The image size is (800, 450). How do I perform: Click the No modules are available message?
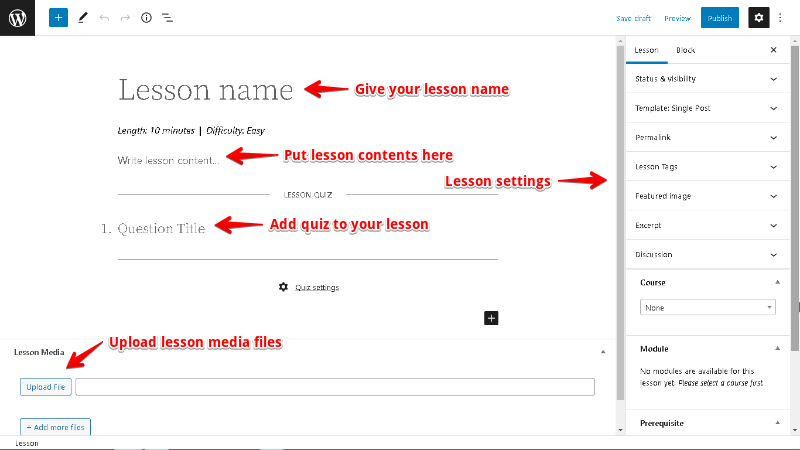pos(702,377)
